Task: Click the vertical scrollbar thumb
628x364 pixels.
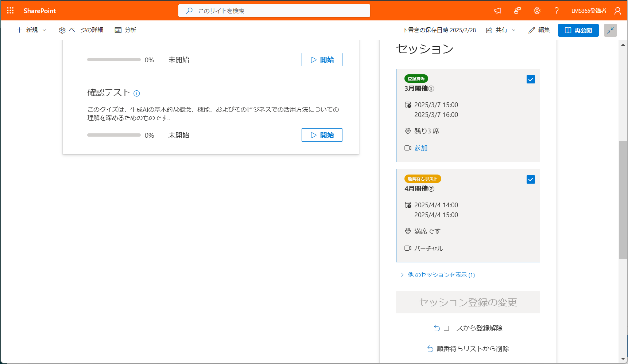Action: pyautogui.click(x=623, y=200)
